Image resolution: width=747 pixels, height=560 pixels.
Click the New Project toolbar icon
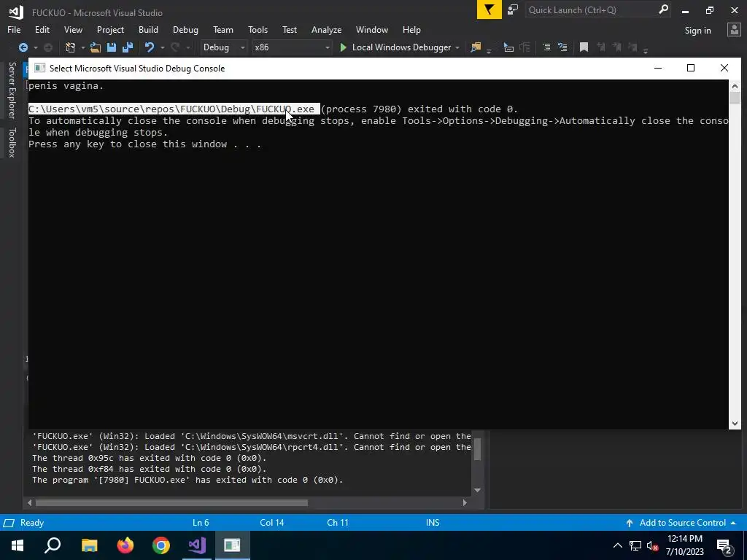tap(71, 47)
